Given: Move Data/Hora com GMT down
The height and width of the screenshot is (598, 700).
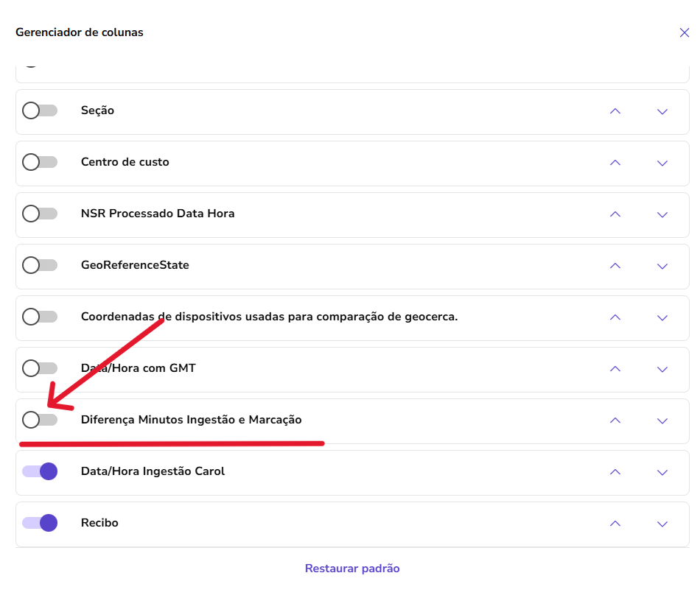Looking at the screenshot, I should pos(662,369).
